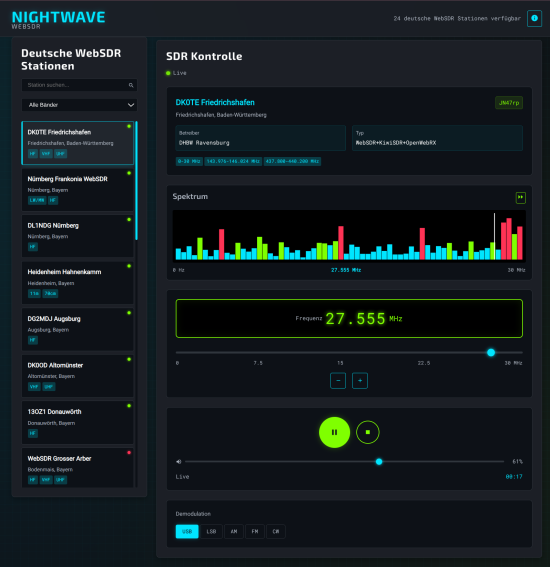Select station DK0TE Friedrichshafen

tap(78, 143)
